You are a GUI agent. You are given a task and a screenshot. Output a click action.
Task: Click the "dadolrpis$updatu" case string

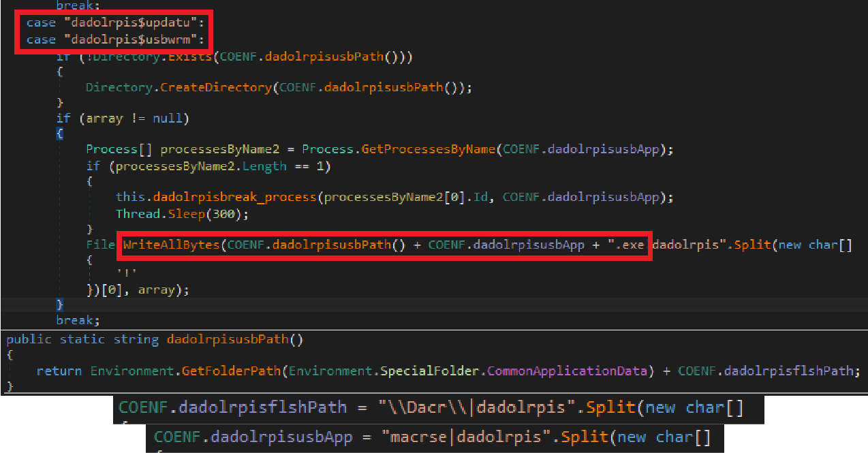[126, 22]
